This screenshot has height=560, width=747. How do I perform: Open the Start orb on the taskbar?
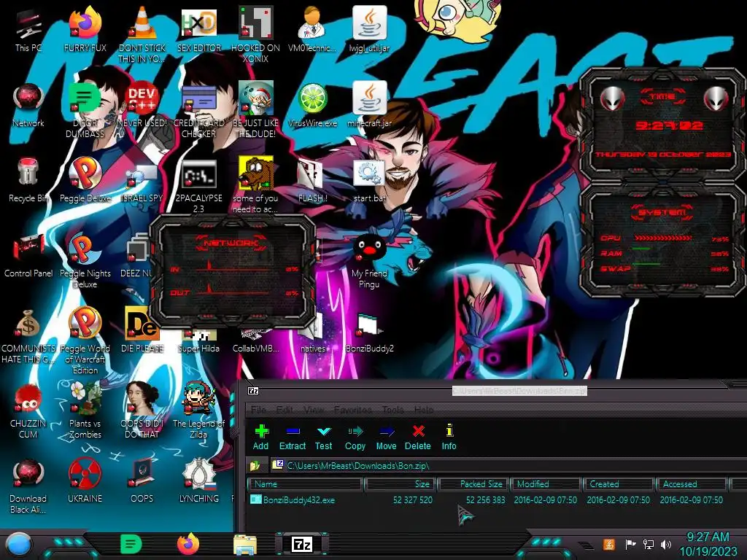18,545
